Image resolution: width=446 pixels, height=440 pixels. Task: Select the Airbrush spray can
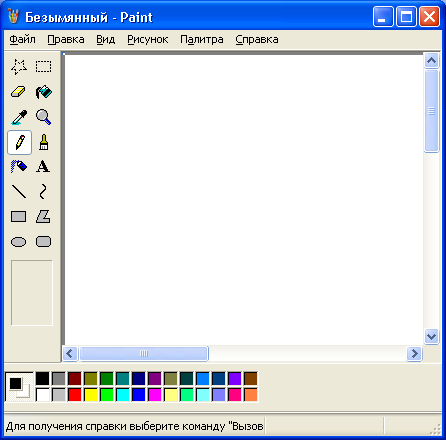tap(19, 166)
